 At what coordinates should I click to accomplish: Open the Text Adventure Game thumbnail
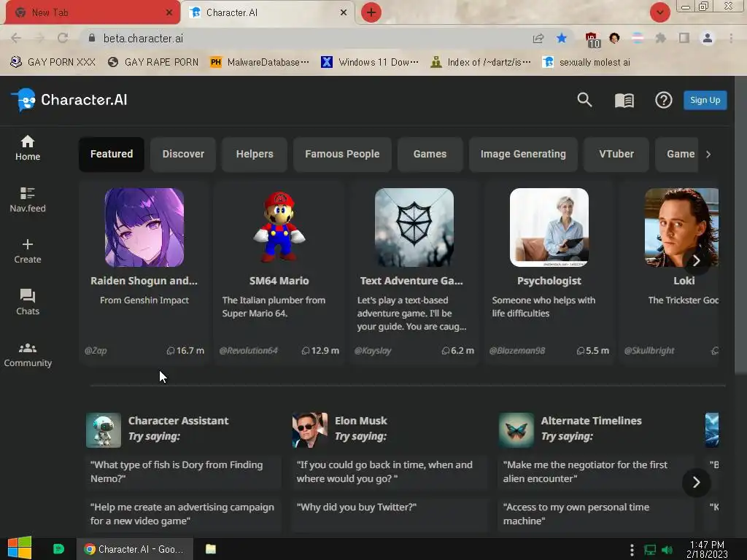[x=414, y=227]
